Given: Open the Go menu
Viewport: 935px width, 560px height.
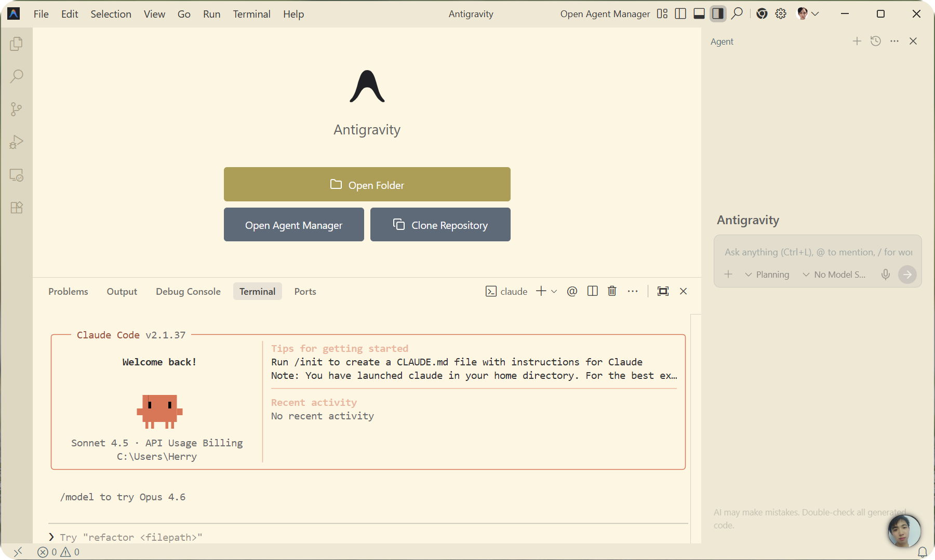Looking at the screenshot, I should 184,14.
